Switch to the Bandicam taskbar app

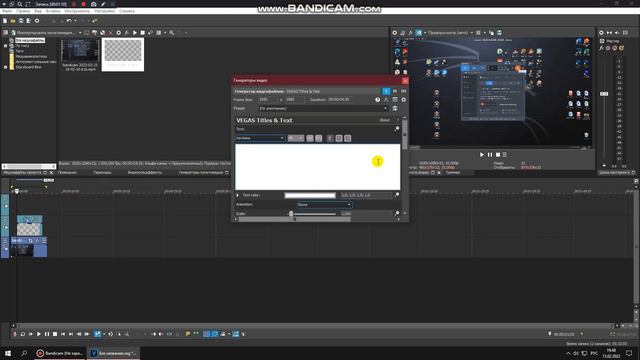[60, 353]
